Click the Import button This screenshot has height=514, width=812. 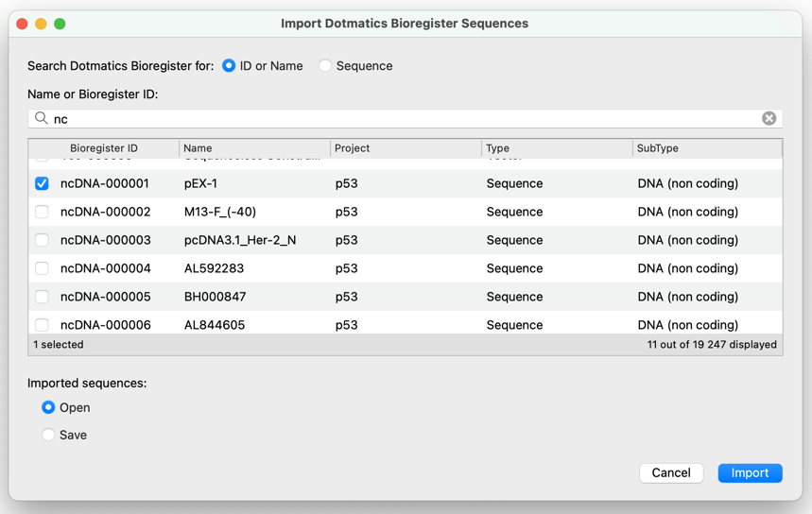point(750,472)
